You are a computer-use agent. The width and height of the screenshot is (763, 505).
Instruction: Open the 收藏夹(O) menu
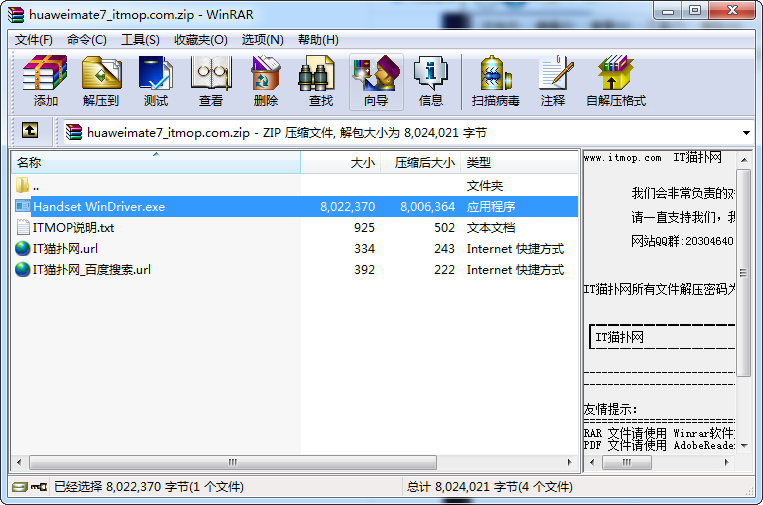click(200, 40)
